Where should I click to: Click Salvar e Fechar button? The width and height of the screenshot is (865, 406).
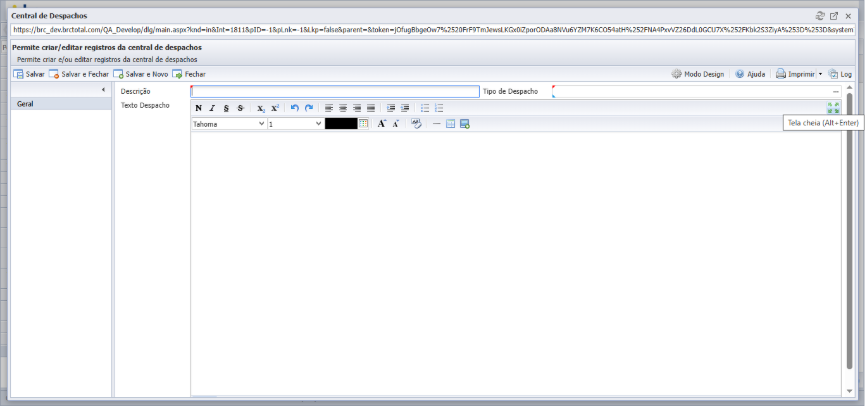(x=79, y=74)
